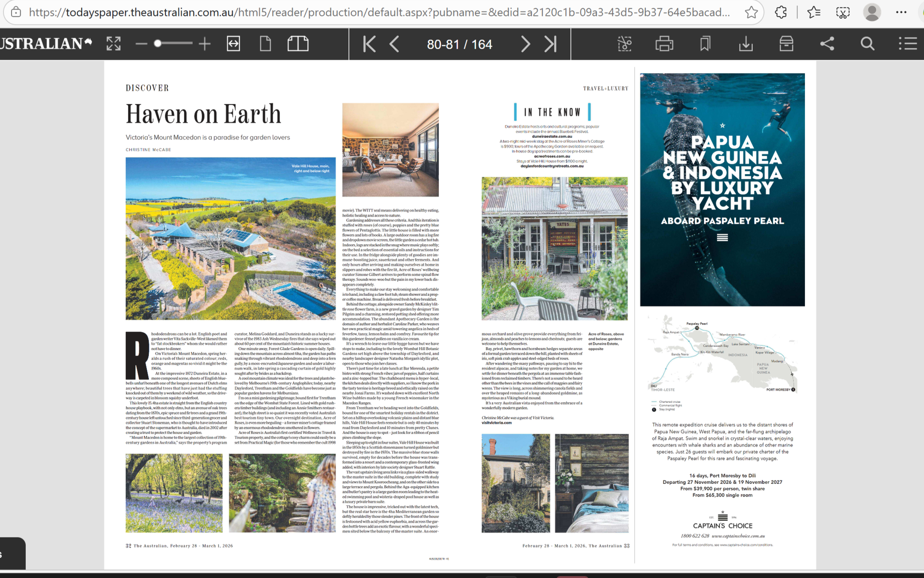The width and height of the screenshot is (924, 578).
Task: Go to previous page
Action: pyautogui.click(x=394, y=44)
